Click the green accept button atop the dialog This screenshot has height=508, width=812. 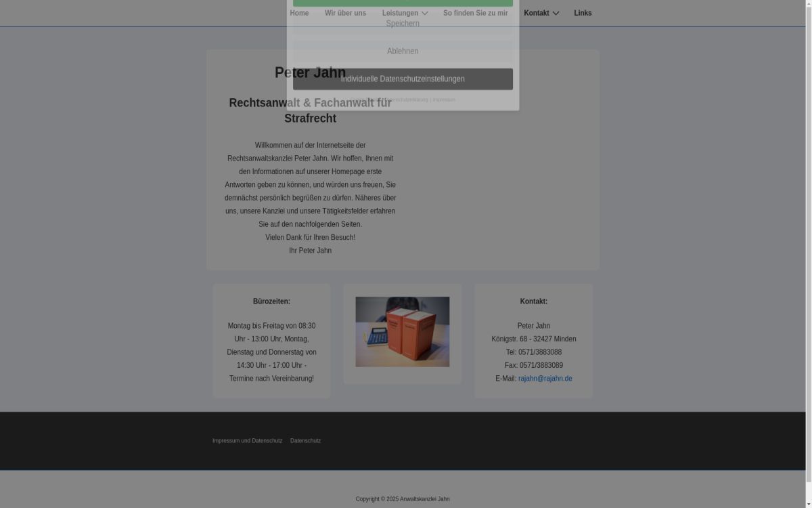pyautogui.click(x=402, y=3)
